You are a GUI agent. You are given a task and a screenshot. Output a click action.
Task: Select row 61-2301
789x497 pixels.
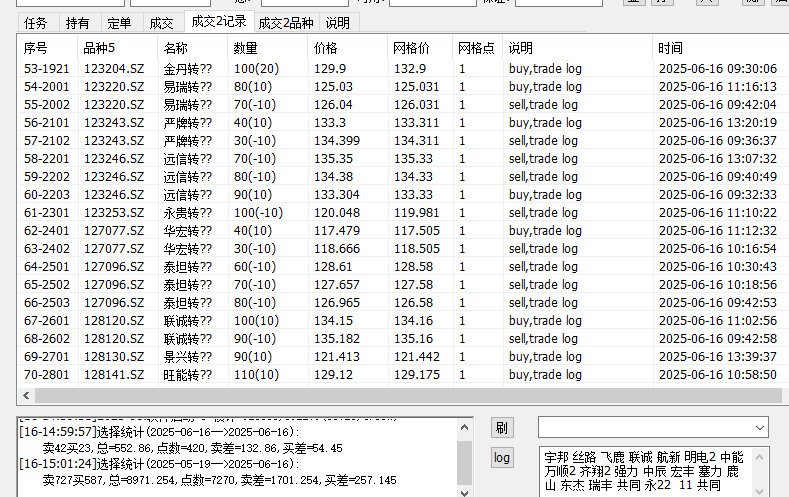point(403,213)
